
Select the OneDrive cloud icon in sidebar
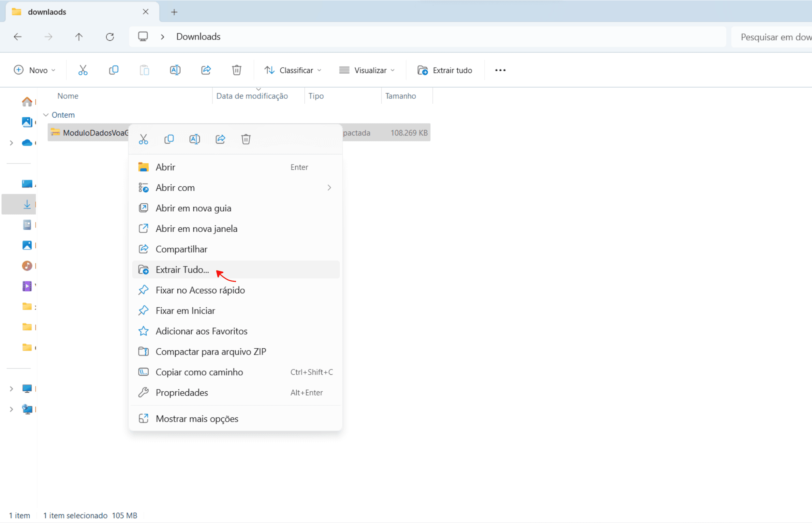pos(27,143)
